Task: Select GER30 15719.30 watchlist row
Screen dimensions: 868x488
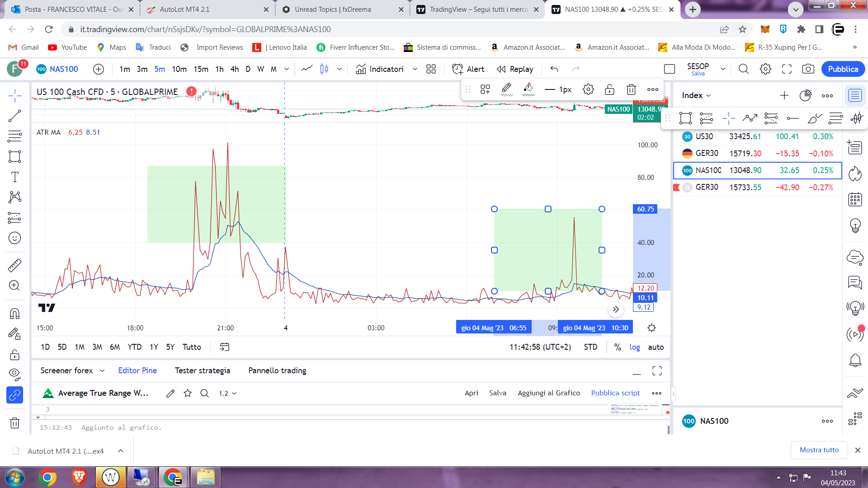Action: pos(758,154)
